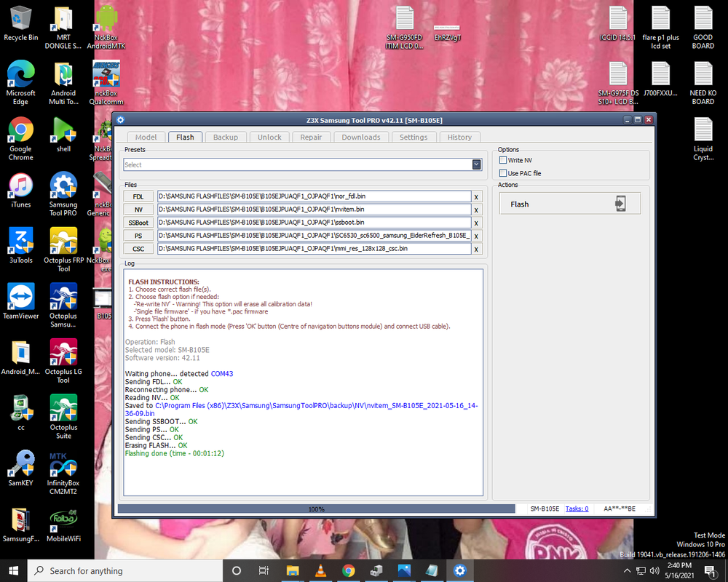Open Task View on the taskbar
The width and height of the screenshot is (728, 582).
point(264,570)
